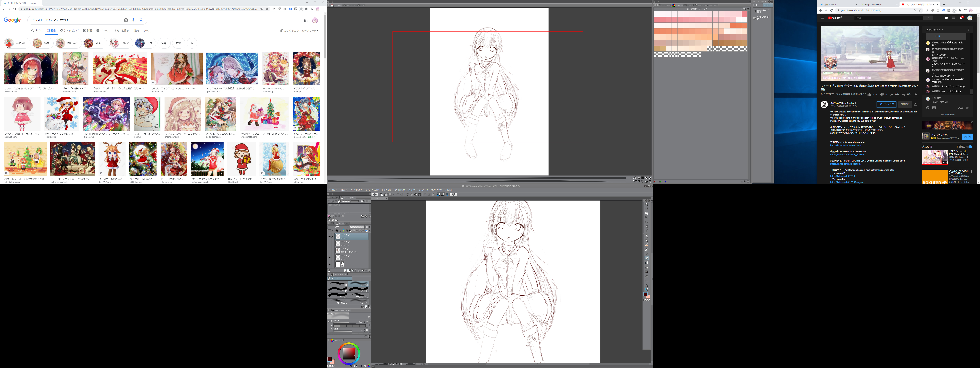
Task: Open the live chat three-dot options menu
Action: click(969, 30)
